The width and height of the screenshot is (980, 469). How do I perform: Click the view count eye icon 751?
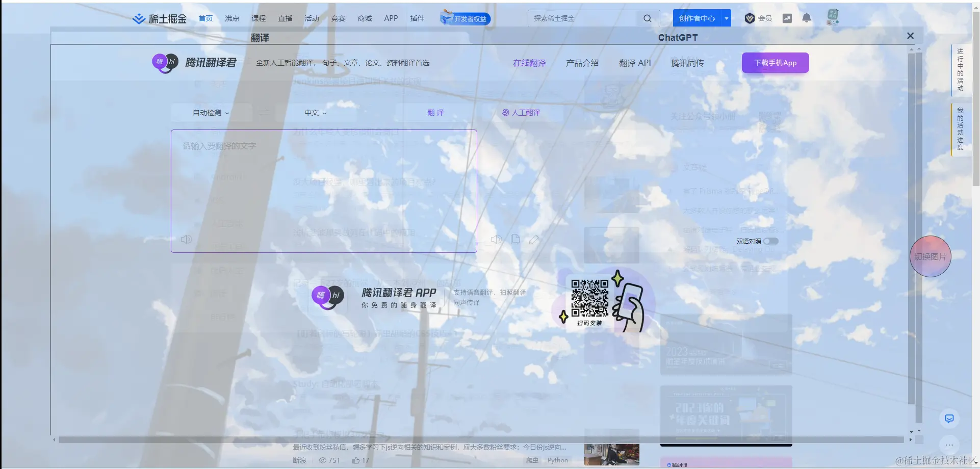tap(322, 460)
